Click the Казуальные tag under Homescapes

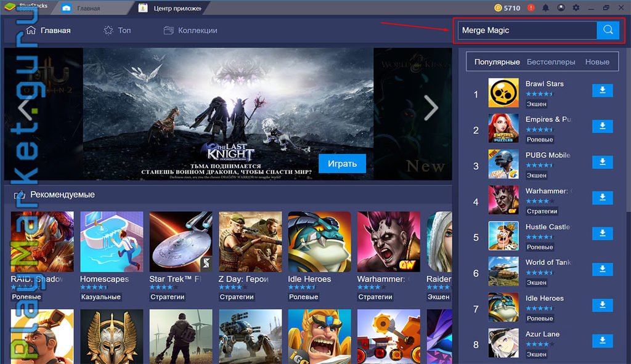coord(100,297)
